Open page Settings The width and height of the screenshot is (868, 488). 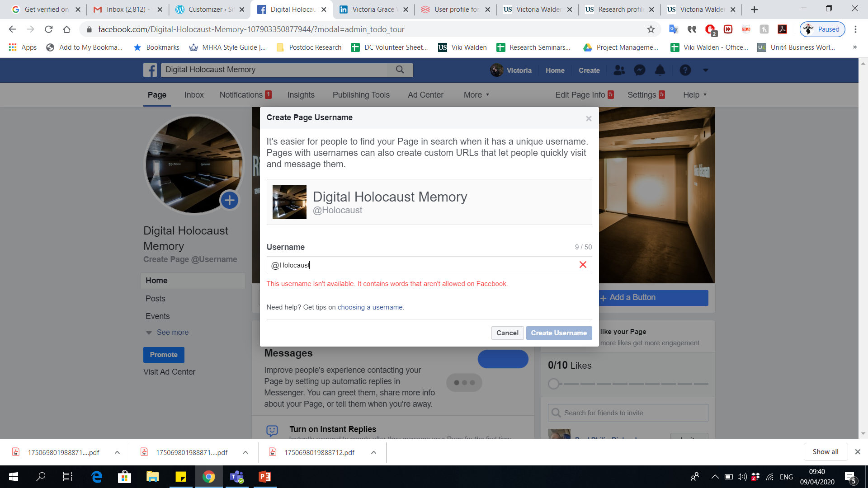tap(646, 95)
